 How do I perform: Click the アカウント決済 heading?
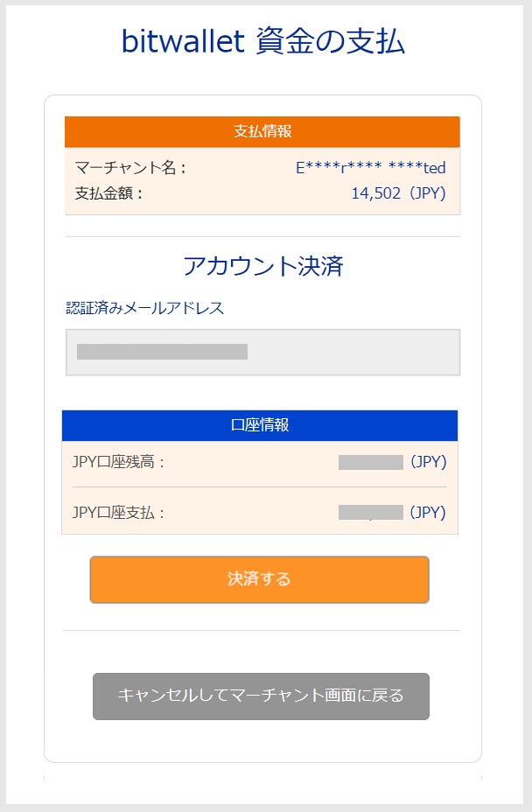[262, 266]
